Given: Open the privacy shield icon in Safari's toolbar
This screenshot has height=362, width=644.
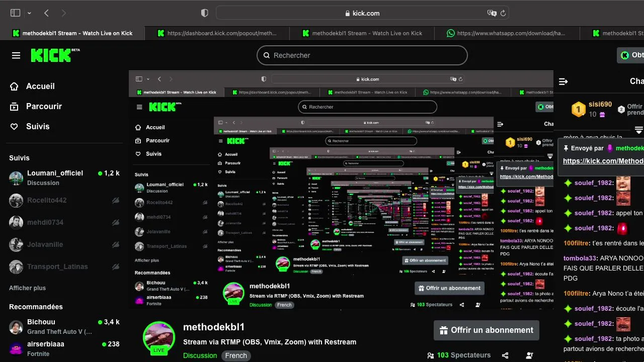Looking at the screenshot, I should pos(204,13).
